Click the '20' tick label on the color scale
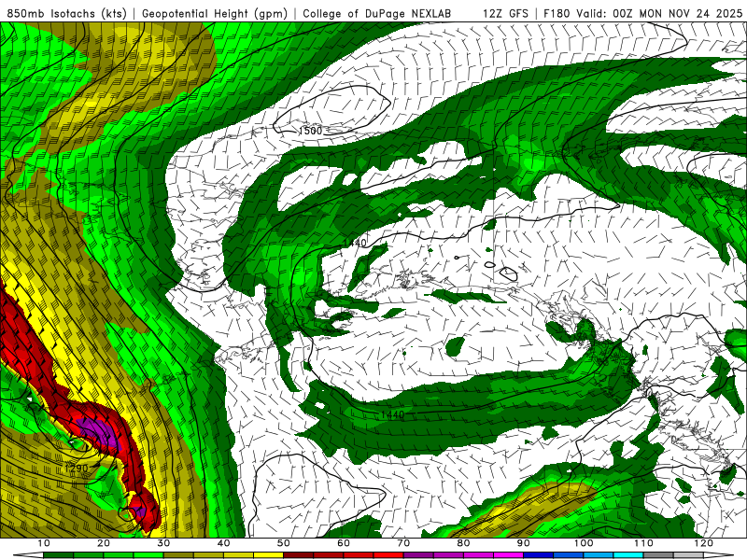This screenshot has height=560, width=747. (x=104, y=543)
